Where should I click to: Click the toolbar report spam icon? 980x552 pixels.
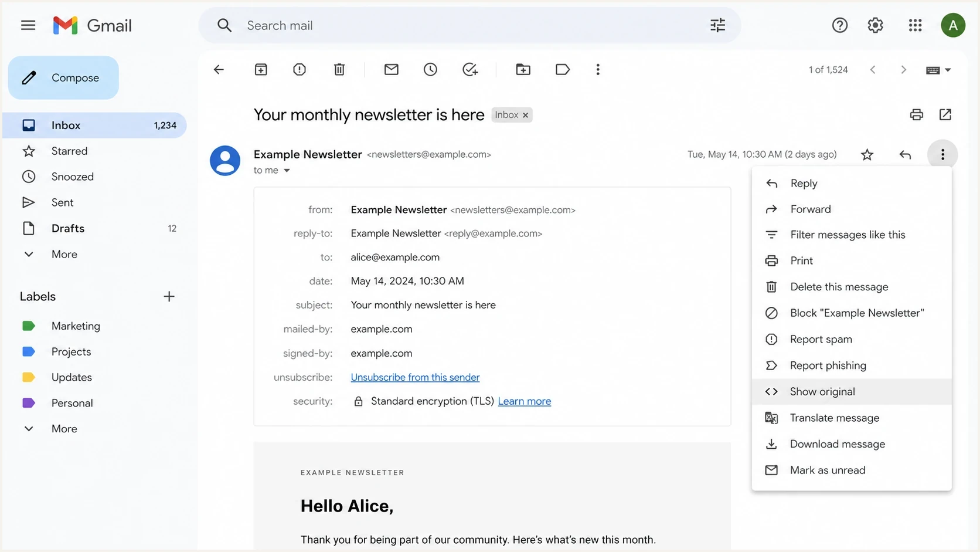(x=300, y=69)
